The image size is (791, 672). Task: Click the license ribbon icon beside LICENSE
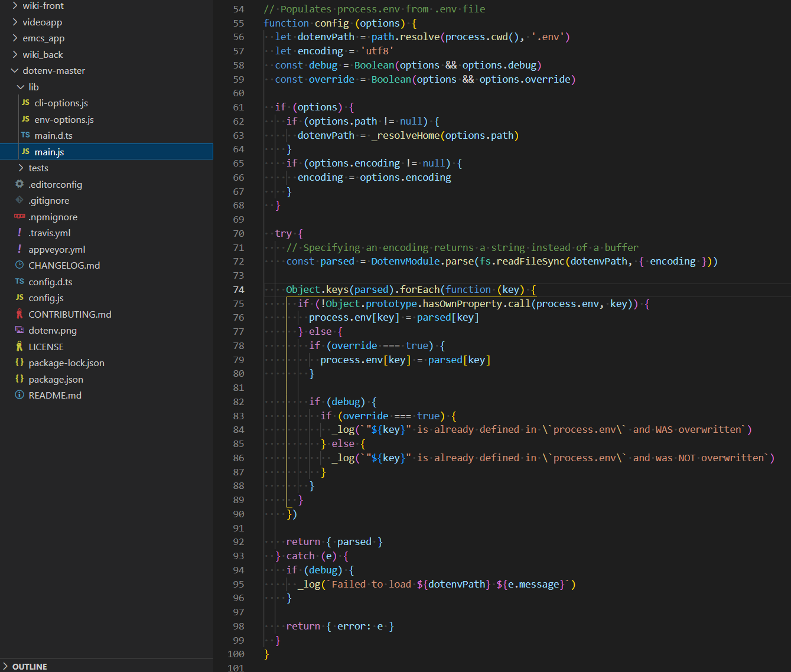click(19, 347)
